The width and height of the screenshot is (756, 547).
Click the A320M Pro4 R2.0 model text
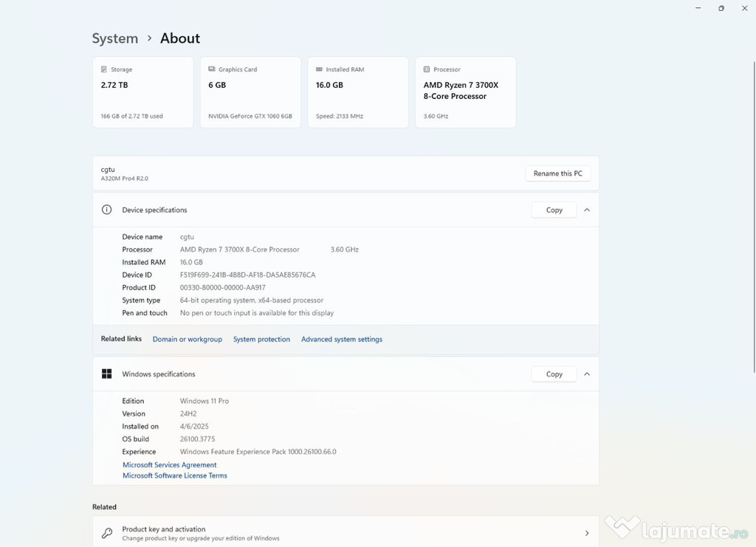point(124,179)
